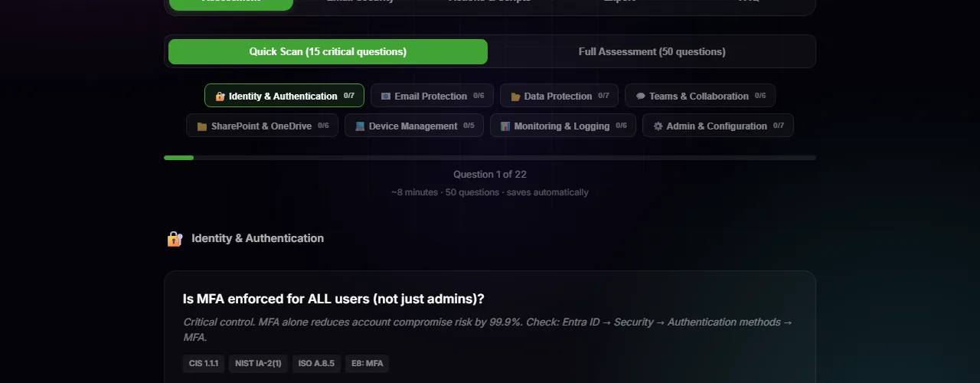
Task: Choose the Data Protection folder icon
Action: point(515,97)
